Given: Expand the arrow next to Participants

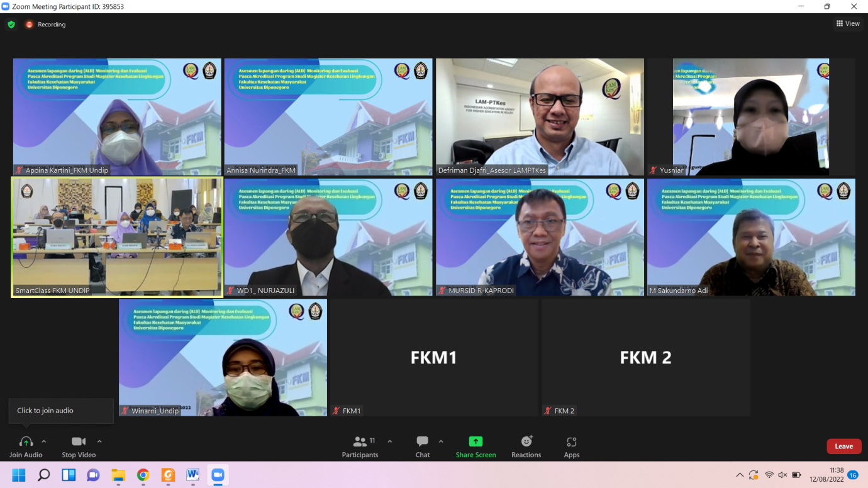Looking at the screenshot, I should (x=390, y=441).
